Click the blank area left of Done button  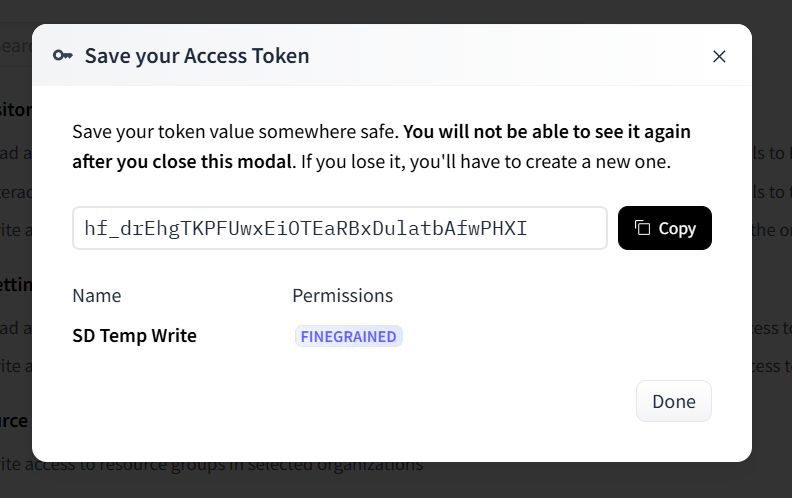pos(400,401)
